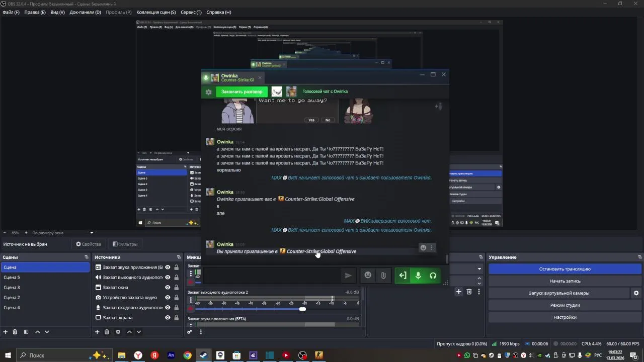
Task: Open 'Настройки' button in controls
Action: coord(565,317)
